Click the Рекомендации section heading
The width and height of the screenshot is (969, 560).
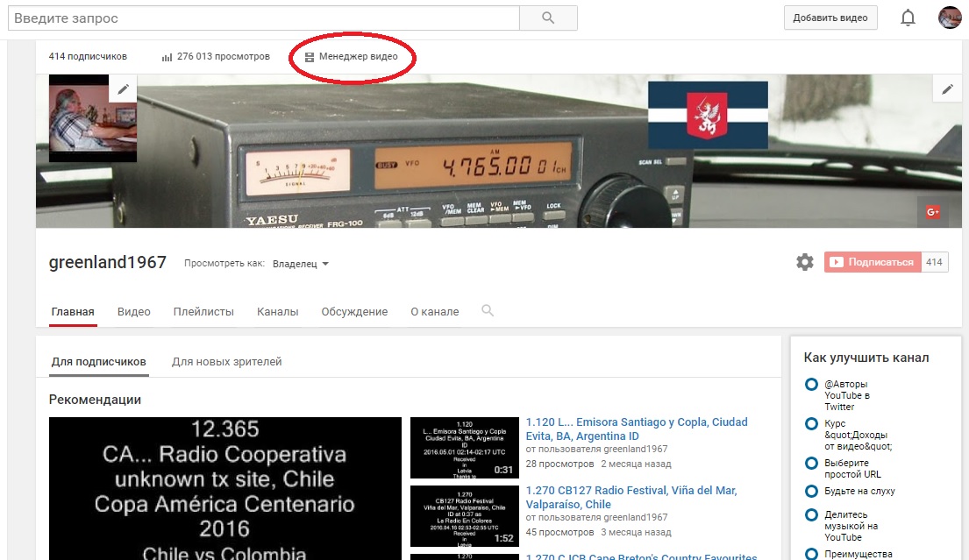click(x=96, y=400)
